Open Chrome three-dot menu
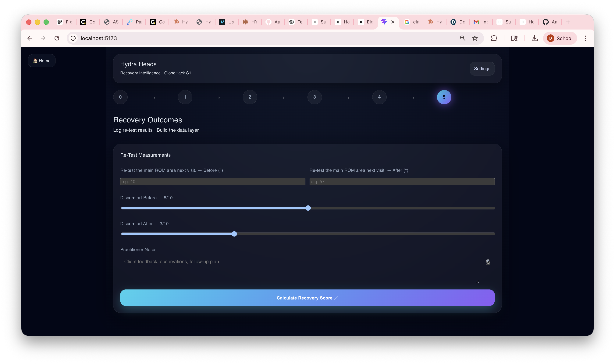615x364 pixels. pos(585,38)
